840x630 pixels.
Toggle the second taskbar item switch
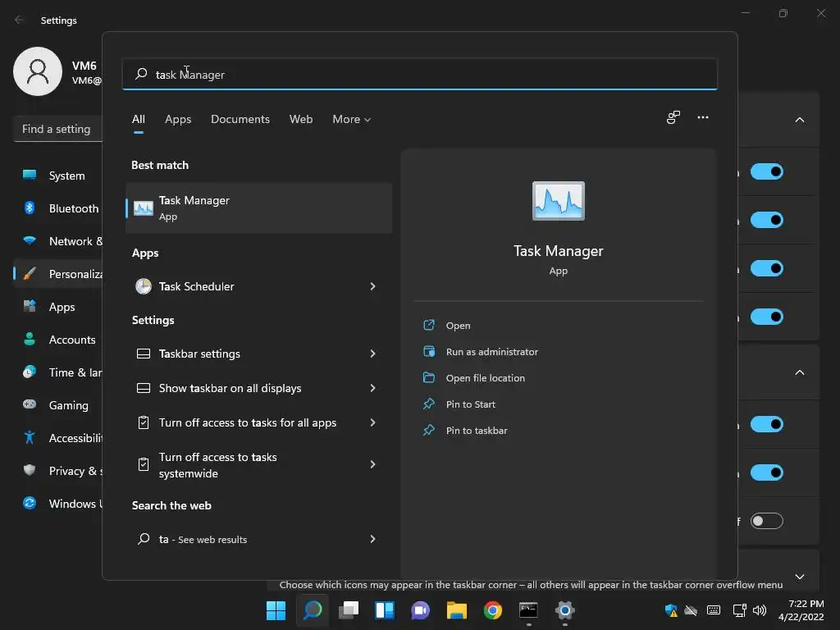coord(767,220)
